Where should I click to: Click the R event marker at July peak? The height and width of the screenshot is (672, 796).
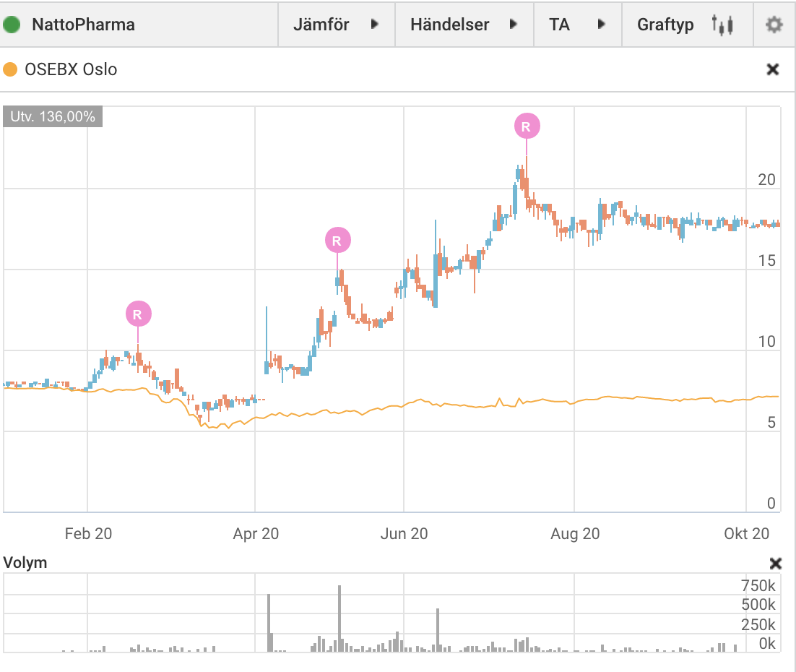coord(527,126)
